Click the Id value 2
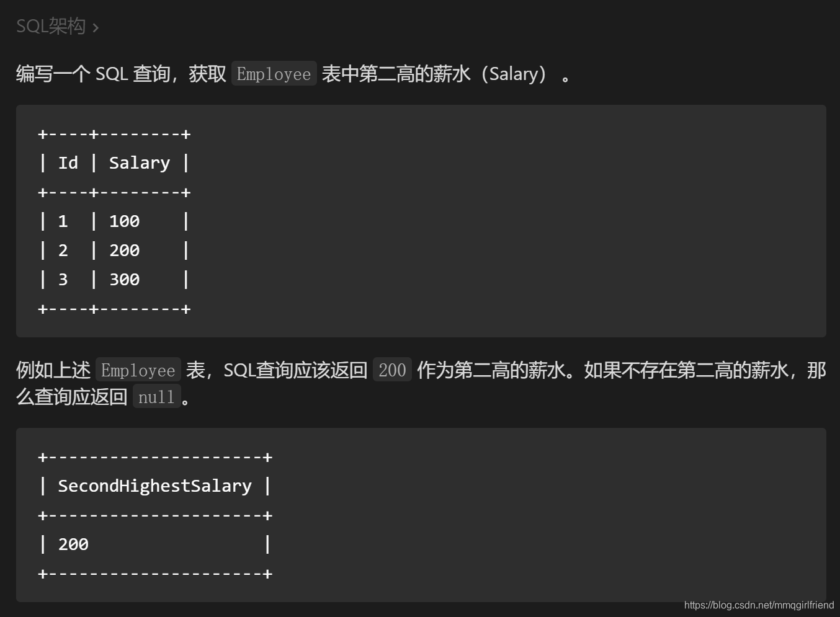Image resolution: width=840 pixels, height=617 pixels. coord(63,251)
